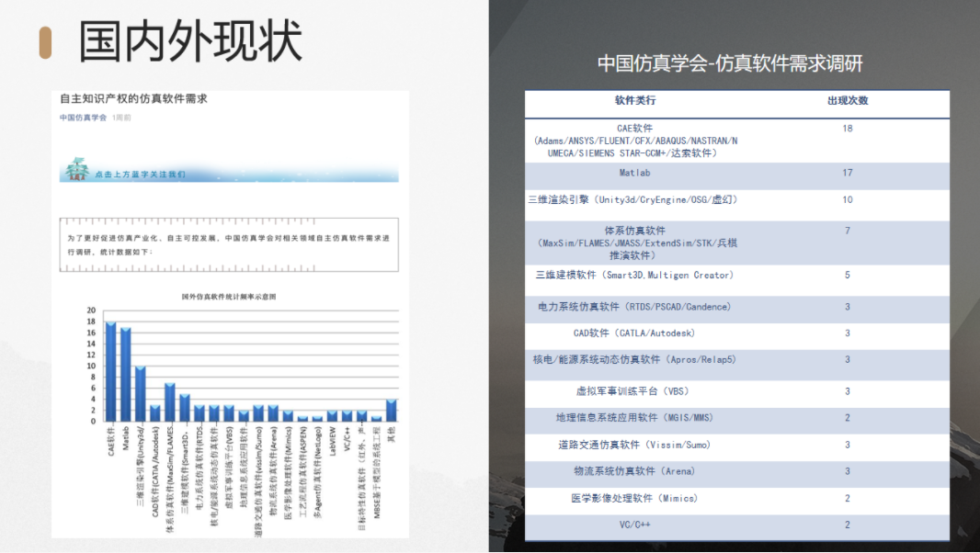Click the 其他 label on the chart axis
Image resolution: width=980 pixels, height=553 pixels.
tap(392, 434)
